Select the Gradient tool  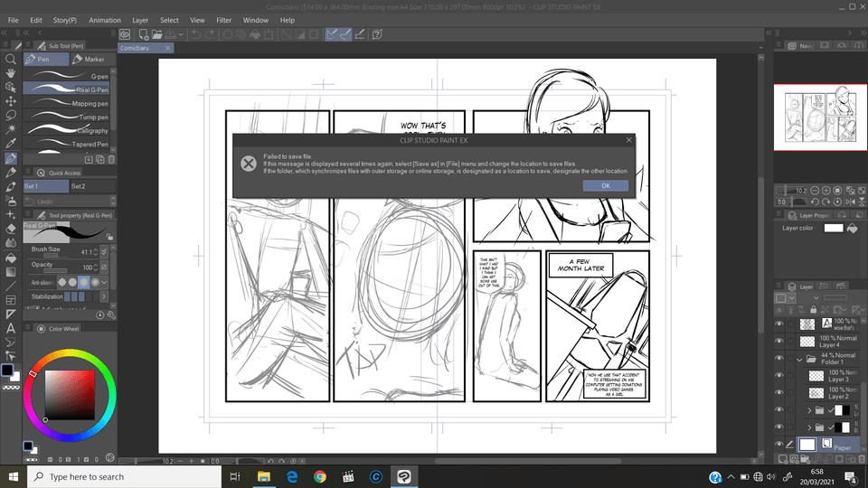(11, 272)
